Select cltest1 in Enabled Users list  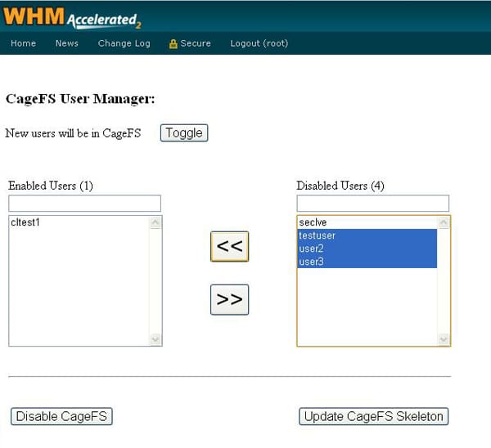(x=79, y=222)
